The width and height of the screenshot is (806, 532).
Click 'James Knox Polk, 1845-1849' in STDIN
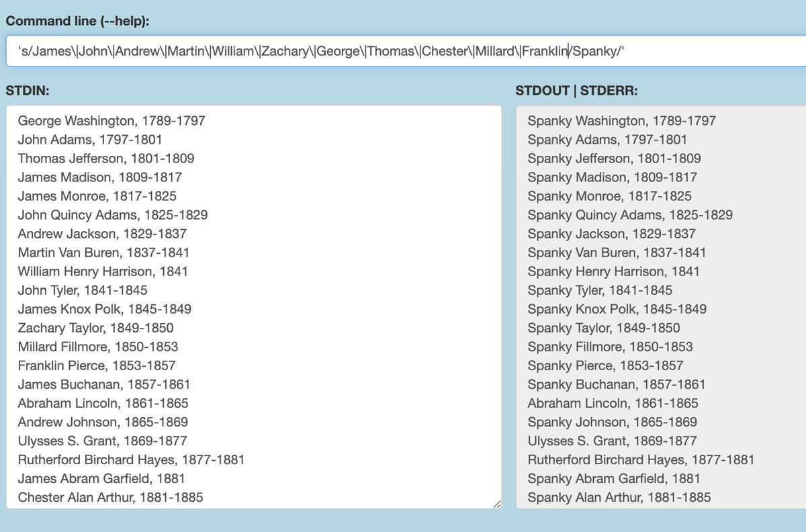105,309
